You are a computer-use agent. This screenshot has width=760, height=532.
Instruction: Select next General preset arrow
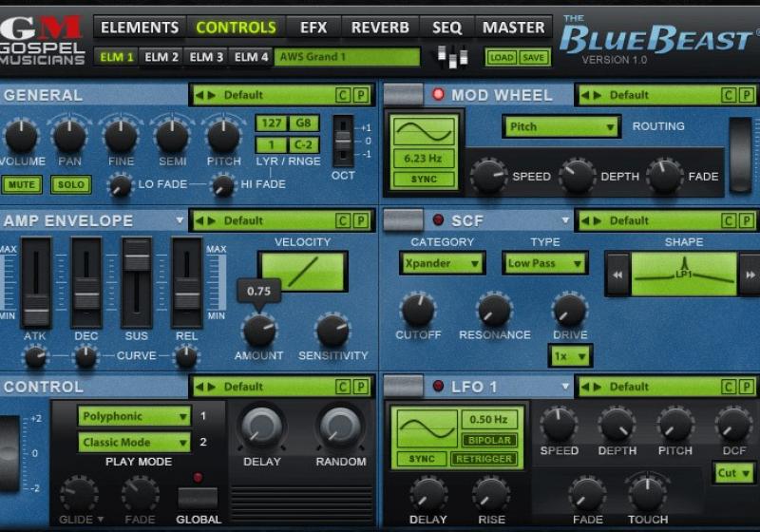pyautogui.click(x=211, y=95)
